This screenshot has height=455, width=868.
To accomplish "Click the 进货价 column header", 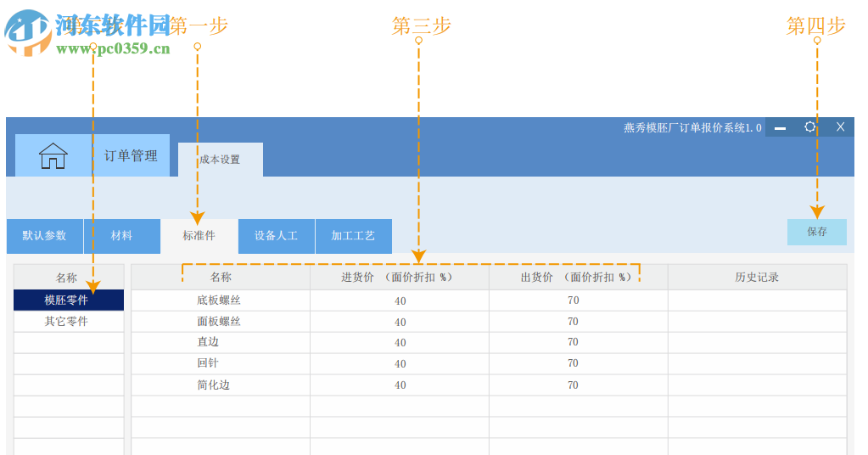I will [399, 278].
